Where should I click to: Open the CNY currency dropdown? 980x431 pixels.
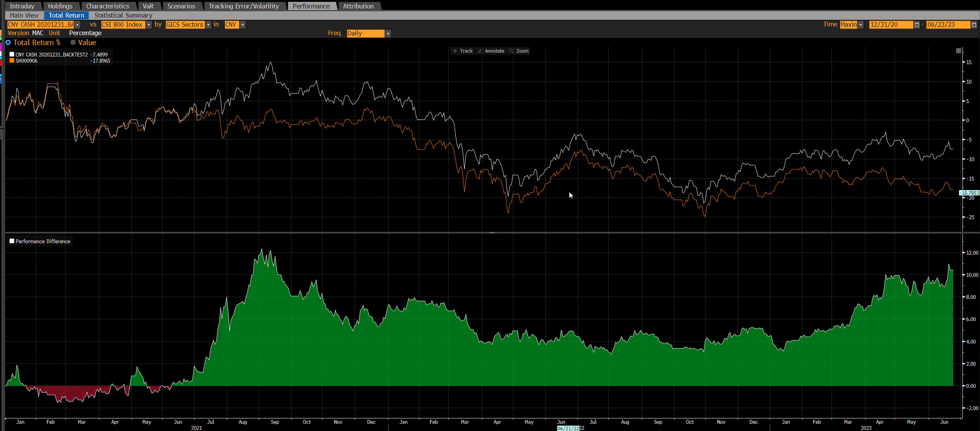click(x=243, y=24)
